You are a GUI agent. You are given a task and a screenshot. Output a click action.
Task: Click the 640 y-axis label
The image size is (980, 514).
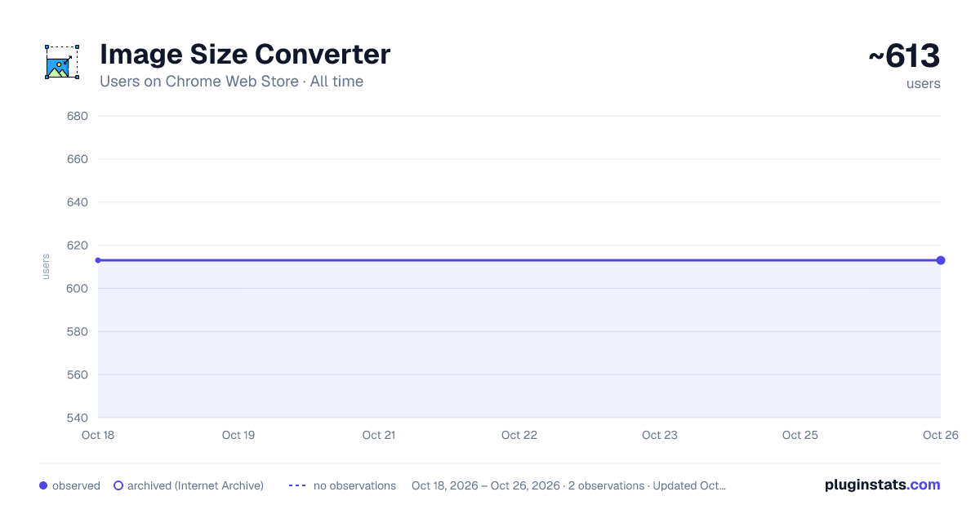tap(78, 202)
